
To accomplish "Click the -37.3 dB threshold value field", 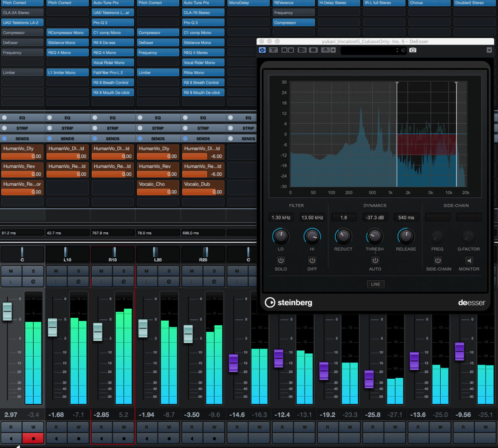I will tap(375, 217).
